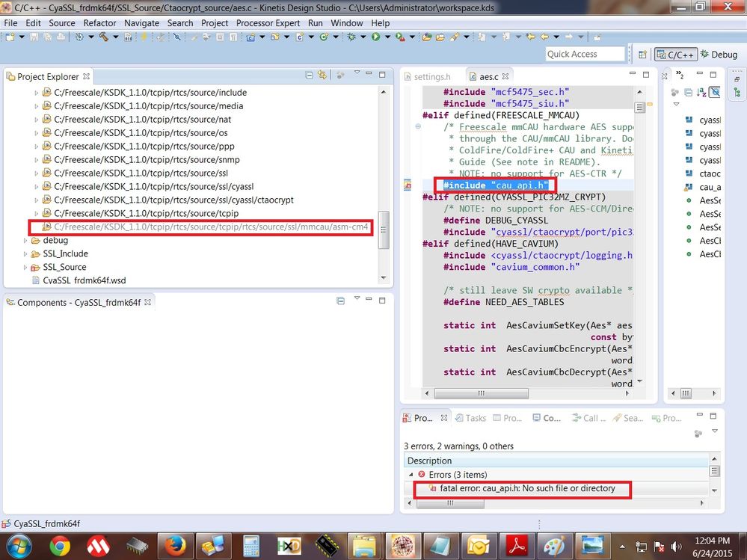Switch to the Tasks tab
The image size is (747, 560).
click(x=470, y=418)
